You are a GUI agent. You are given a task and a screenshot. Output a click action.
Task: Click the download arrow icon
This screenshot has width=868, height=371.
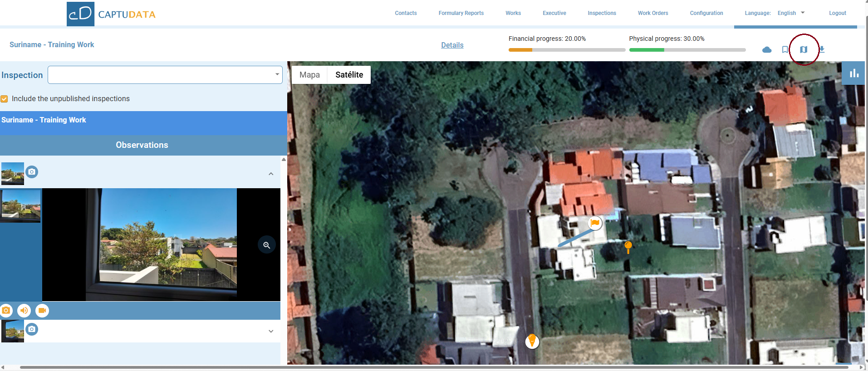[822, 49]
